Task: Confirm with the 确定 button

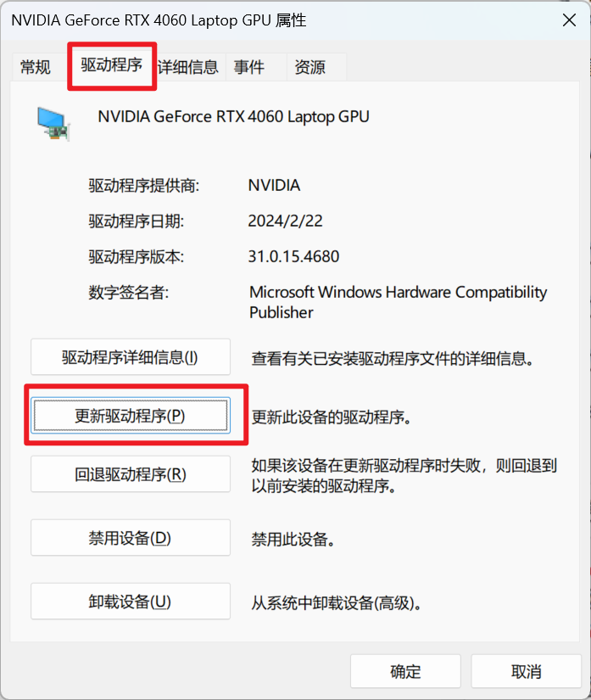Action: (405, 671)
